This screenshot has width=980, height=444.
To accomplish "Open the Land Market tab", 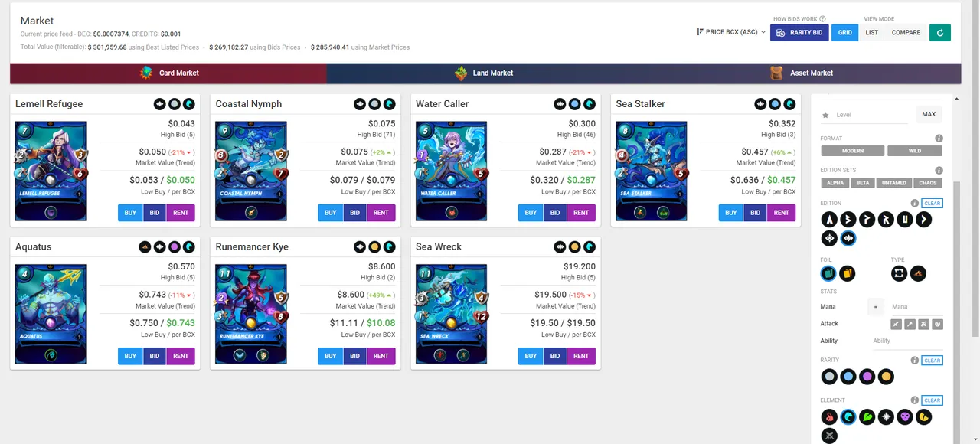I will pos(484,73).
